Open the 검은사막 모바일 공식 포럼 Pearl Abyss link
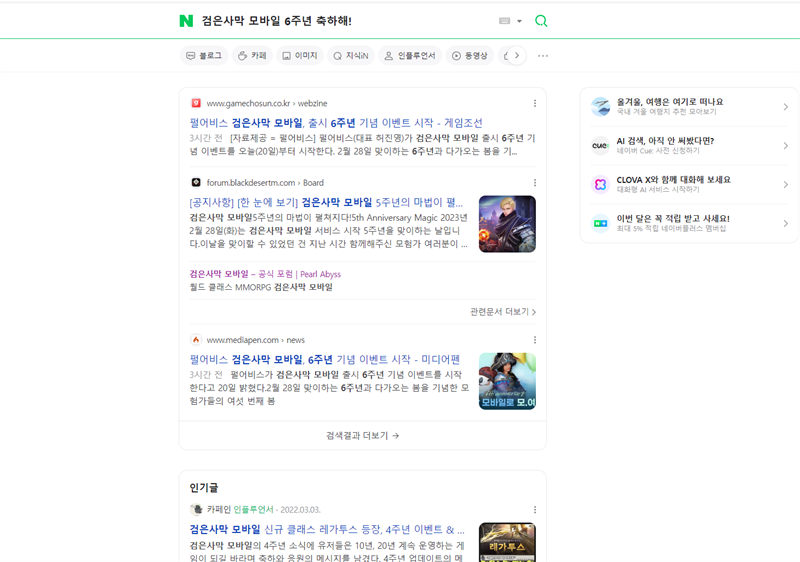This screenshot has height=562, width=800. [265, 274]
